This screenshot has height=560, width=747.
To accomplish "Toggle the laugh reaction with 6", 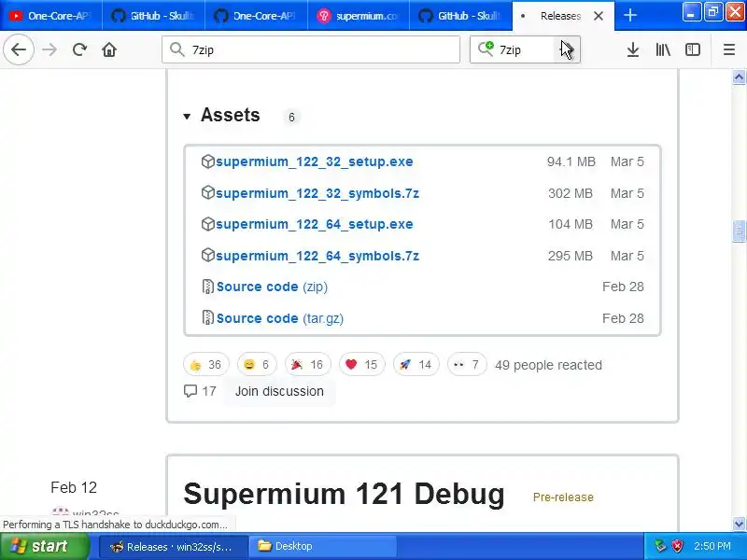I will click(x=257, y=365).
